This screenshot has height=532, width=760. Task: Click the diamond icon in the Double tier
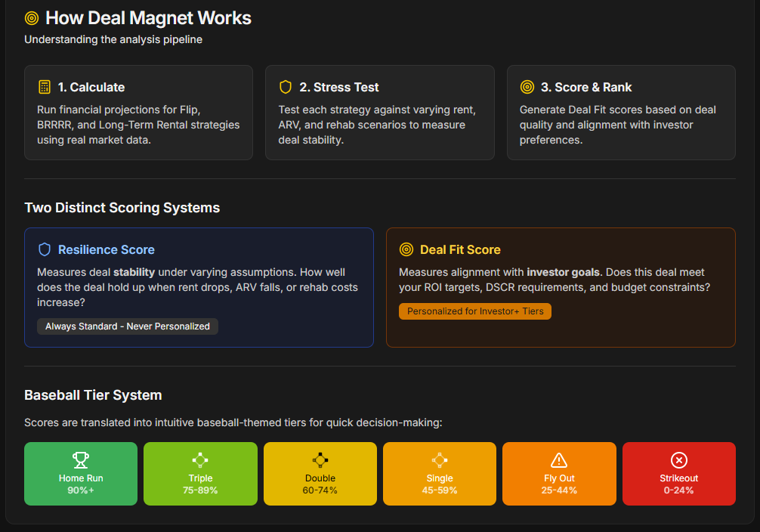coord(320,459)
